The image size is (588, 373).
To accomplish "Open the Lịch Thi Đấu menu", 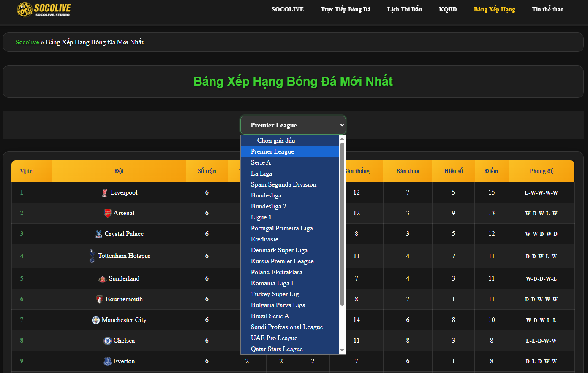I will pos(404,9).
